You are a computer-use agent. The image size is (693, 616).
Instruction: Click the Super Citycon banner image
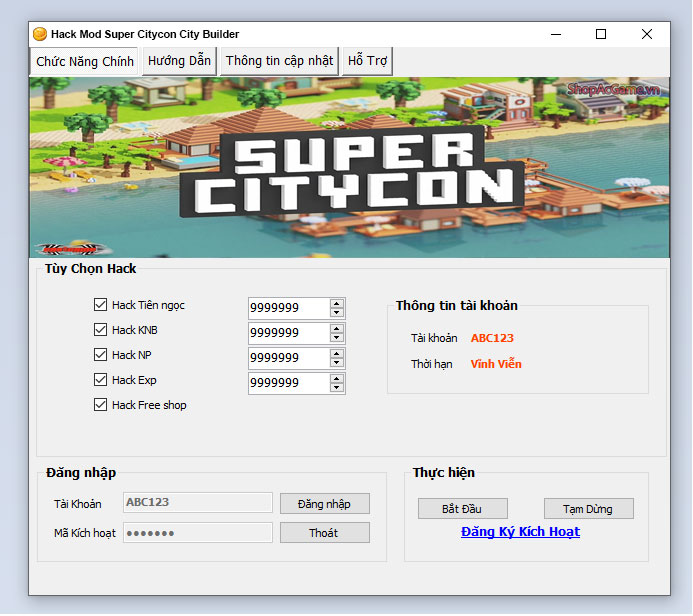[x=349, y=167]
